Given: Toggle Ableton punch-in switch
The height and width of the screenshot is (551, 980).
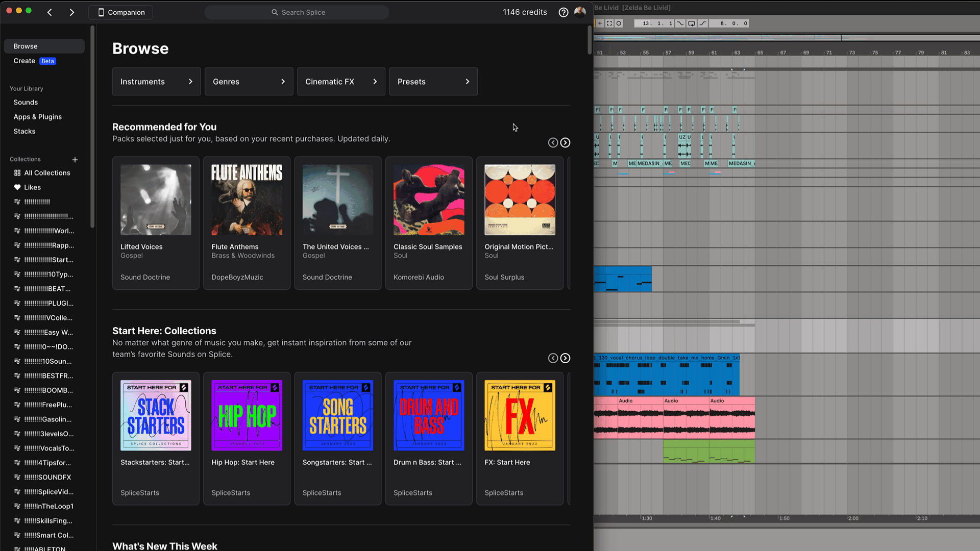Looking at the screenshot, I should tap(680, 23).
